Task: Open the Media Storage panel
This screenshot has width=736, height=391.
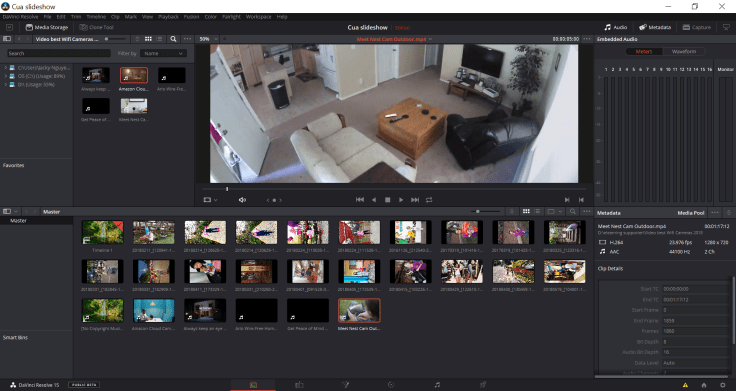Action: (46, 27)
